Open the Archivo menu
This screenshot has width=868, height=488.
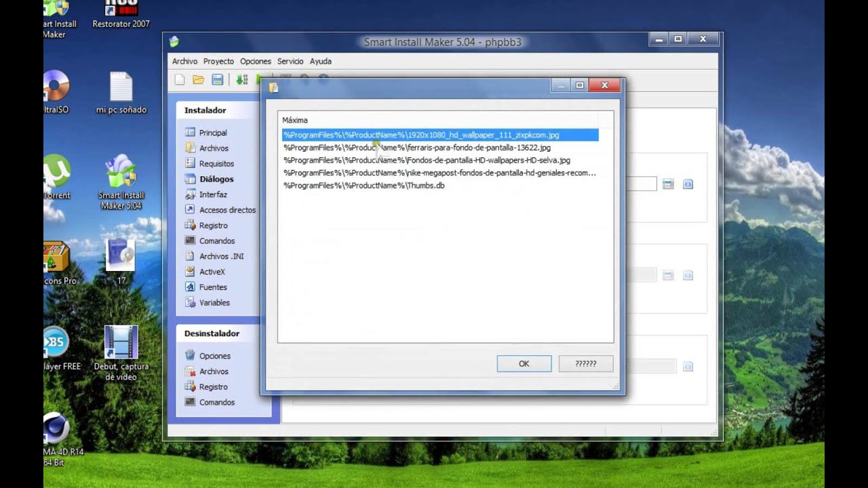click(x=185, y=61)
